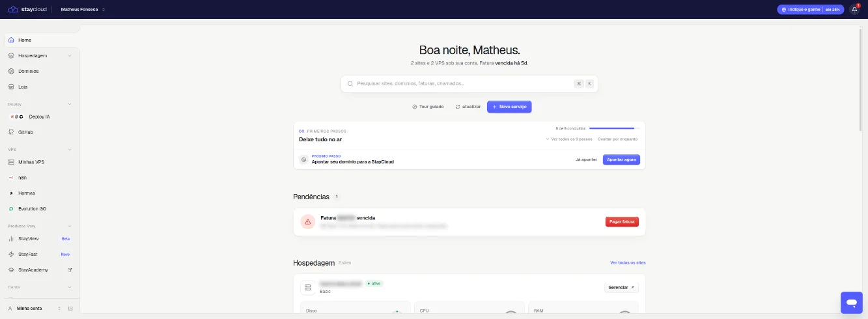Collapse the Produtos Stay section
This screenshot has height=319, width=868.
click(x=70, y=227)
